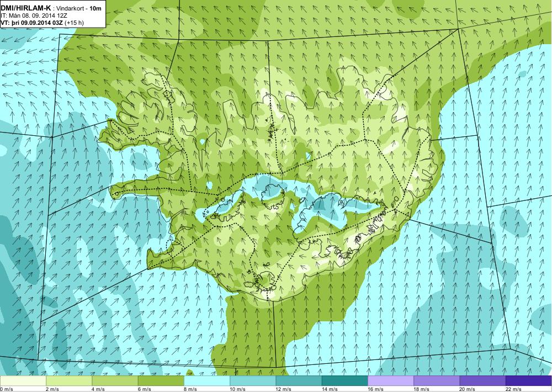Click the lavender 16–18 m/s legend swatch
The width and height of the screenshot is (552, 392).
pyautogui.click(x=391, y=381)
